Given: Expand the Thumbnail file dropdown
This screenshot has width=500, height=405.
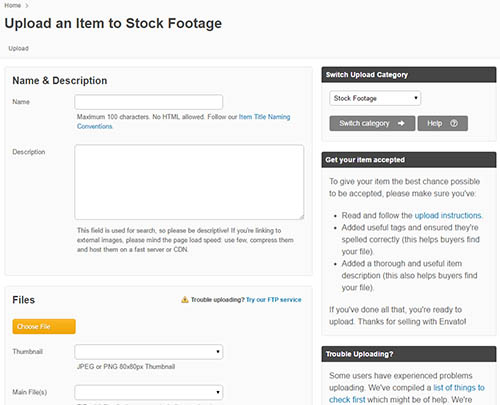Looking at the screenshot, I should pyautogui.click(x=149, y=352).
